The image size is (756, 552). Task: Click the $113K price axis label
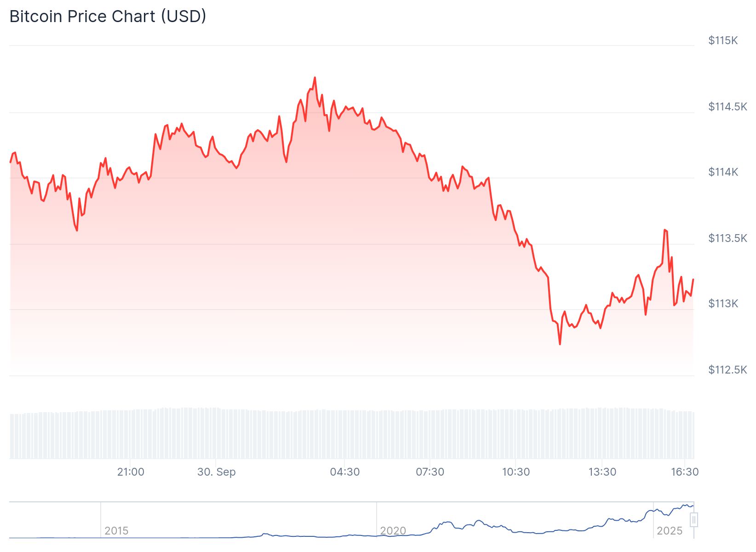723,304
